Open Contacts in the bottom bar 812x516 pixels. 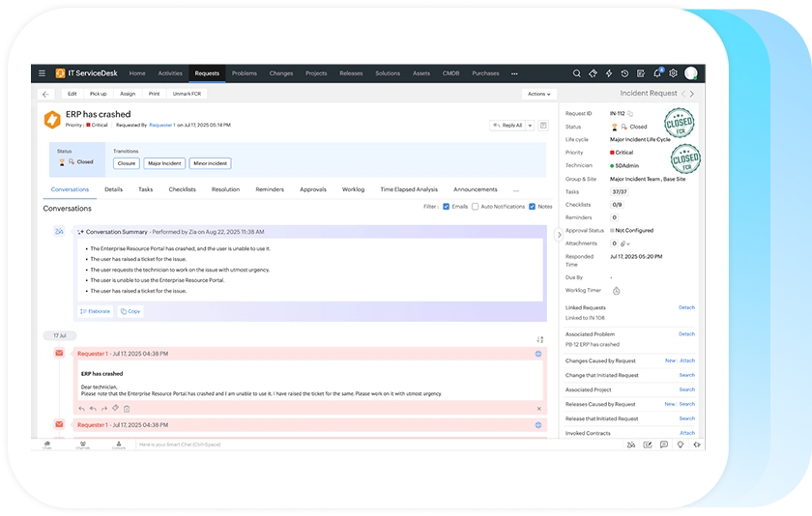tap(119, 445)
